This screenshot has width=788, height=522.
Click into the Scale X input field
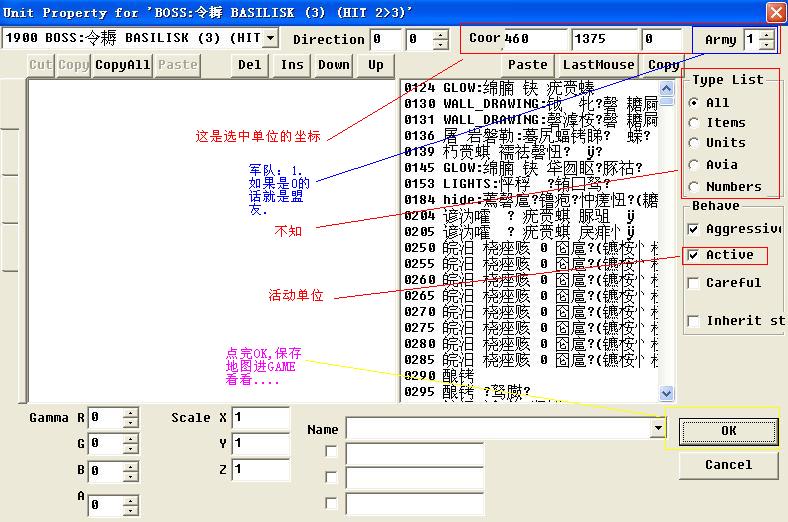point(260,417)
